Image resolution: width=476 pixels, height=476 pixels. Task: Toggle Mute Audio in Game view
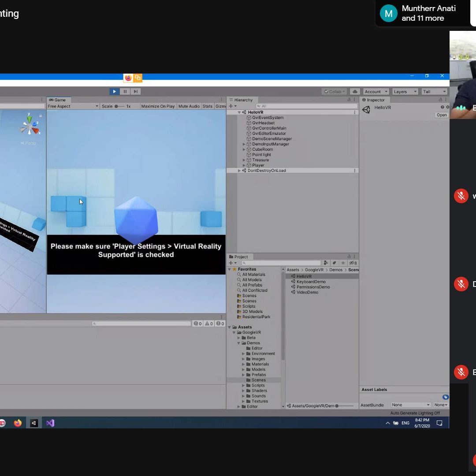[x=189, y=106]
